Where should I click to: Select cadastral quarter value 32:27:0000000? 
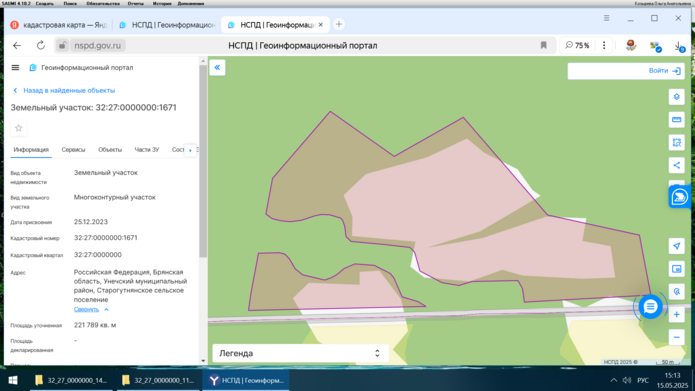coord(98,255)
